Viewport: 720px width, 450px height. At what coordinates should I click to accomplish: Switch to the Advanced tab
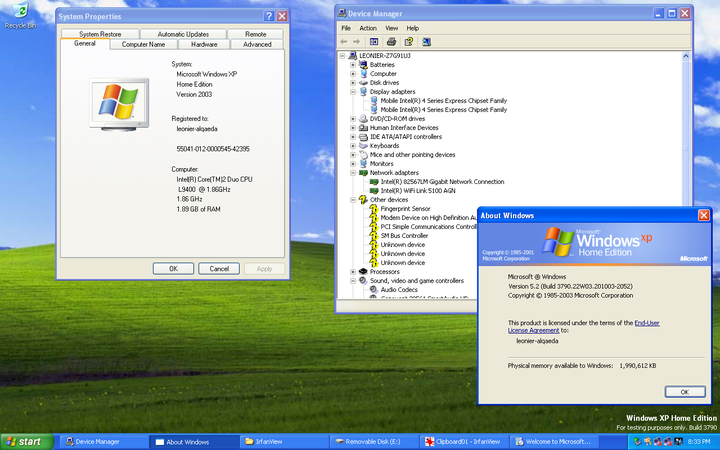tap(257, 44)
